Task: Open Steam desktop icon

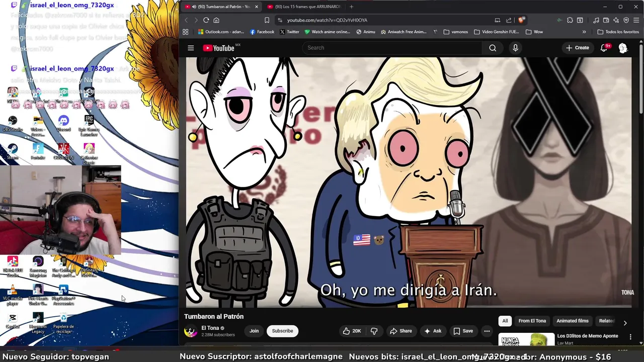Action: pos(13,151)
